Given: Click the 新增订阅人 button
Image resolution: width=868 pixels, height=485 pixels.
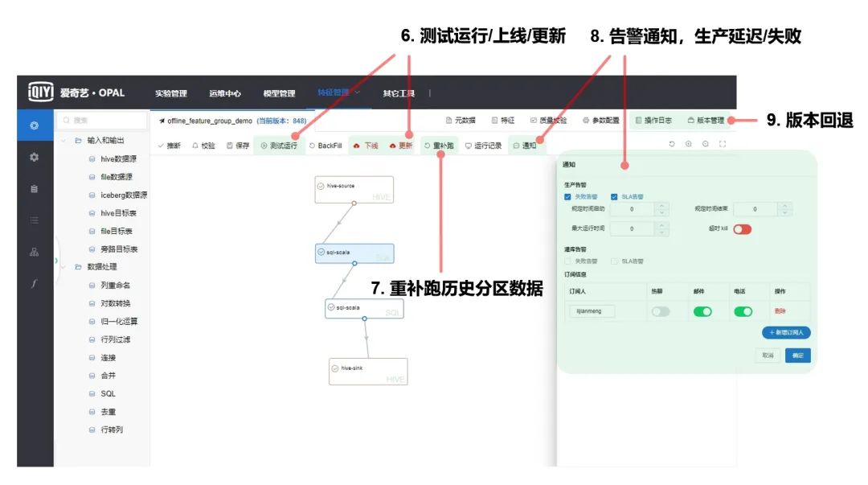Looking at the screenshot, I should coord(786,332).
